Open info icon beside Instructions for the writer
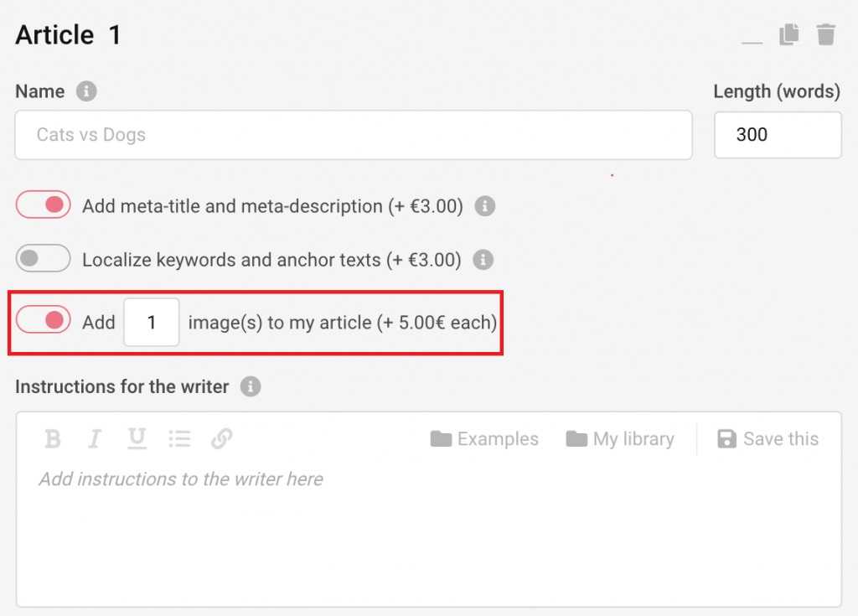The image size is (858, 616). [x=251, y=386]
